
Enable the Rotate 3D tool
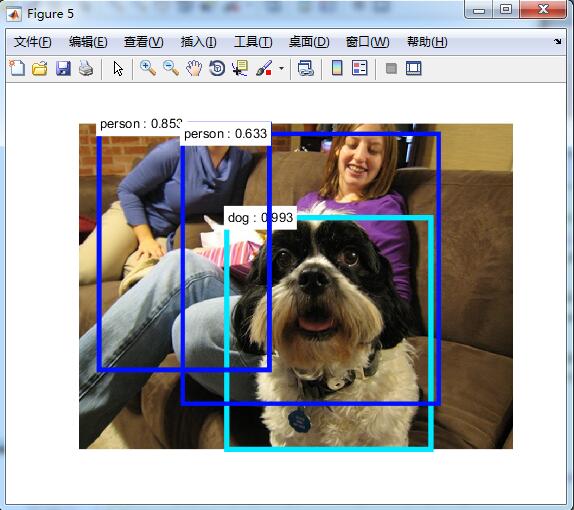point(217,68)
